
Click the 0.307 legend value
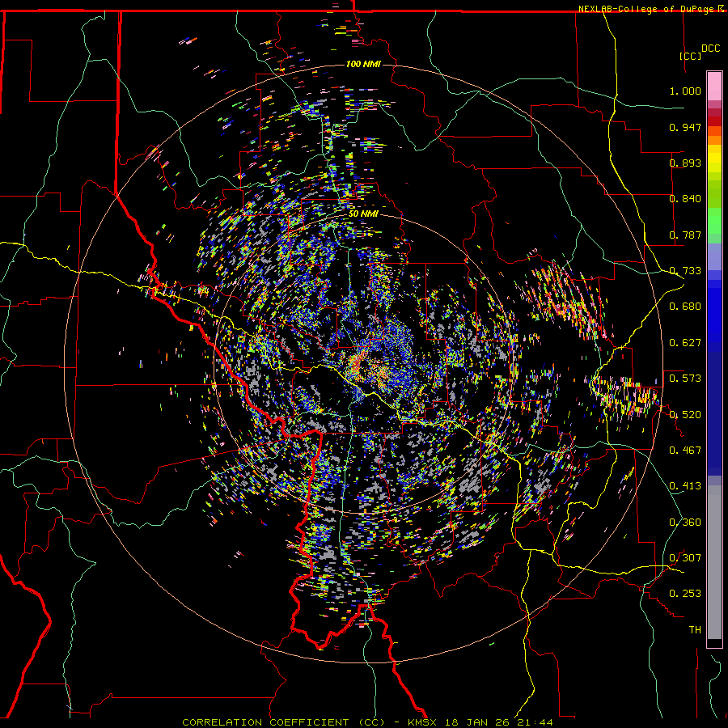[x=685, y=558]
